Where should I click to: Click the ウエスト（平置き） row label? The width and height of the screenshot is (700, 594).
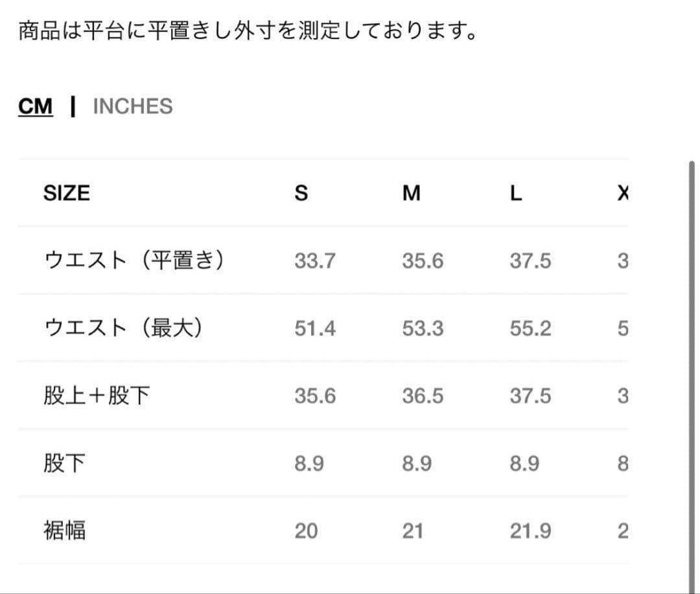point(134,261)
